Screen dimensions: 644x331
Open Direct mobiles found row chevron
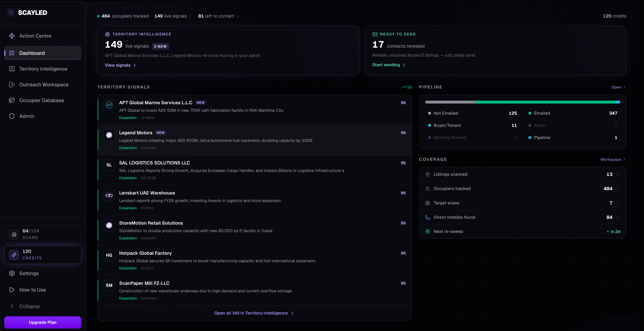tap(618, 217)
